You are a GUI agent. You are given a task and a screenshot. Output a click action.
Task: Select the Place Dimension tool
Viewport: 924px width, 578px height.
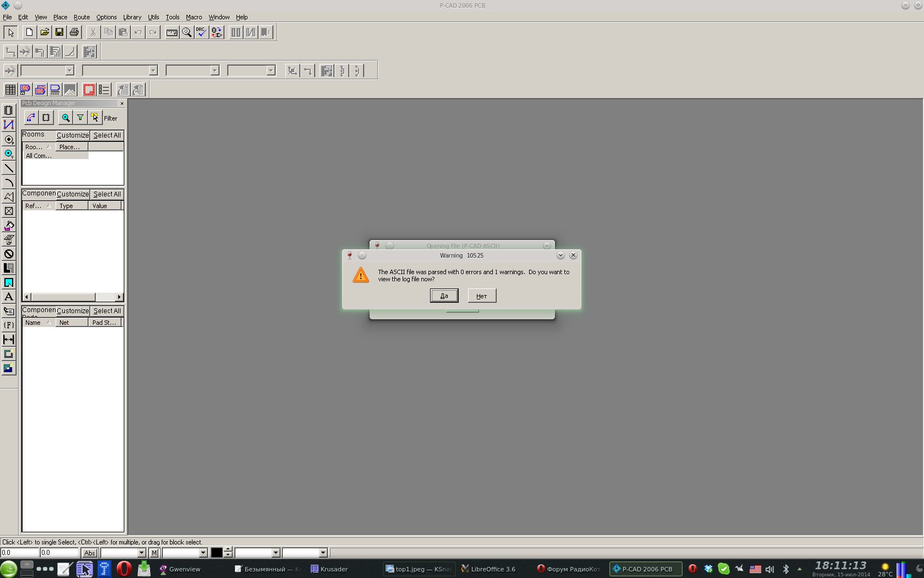[x=9, y=340]
